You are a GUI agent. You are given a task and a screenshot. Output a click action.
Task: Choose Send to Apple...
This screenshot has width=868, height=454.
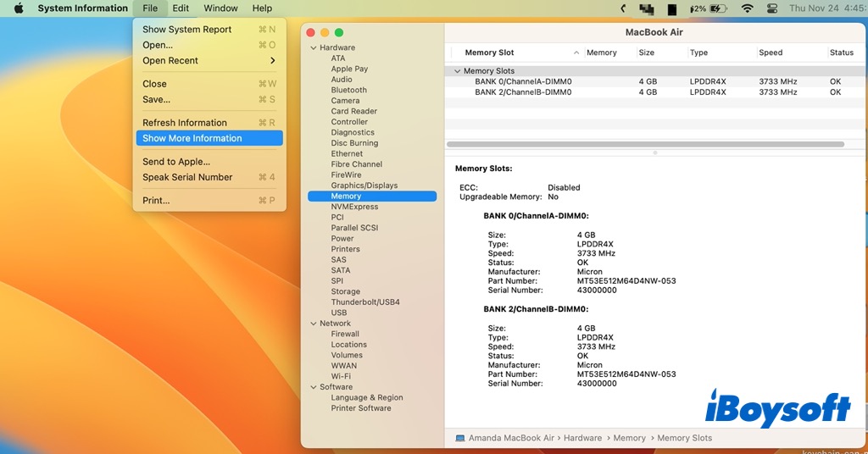(x=209, y=162)
